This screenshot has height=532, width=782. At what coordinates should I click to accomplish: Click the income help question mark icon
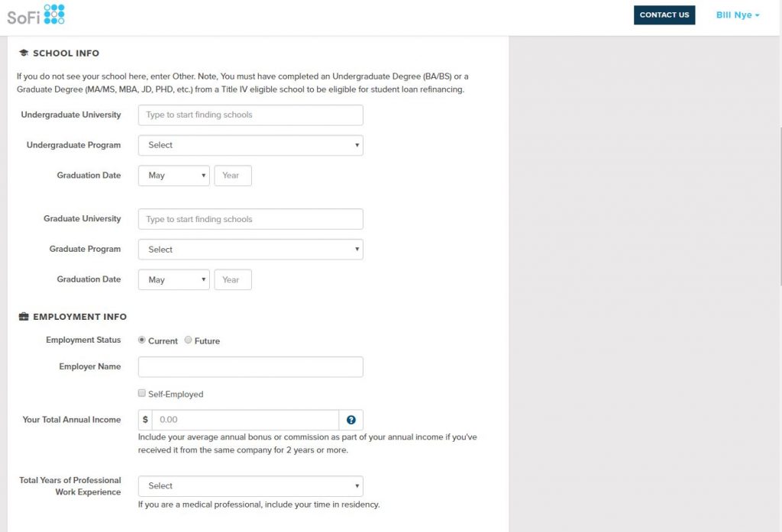point(351,420)
